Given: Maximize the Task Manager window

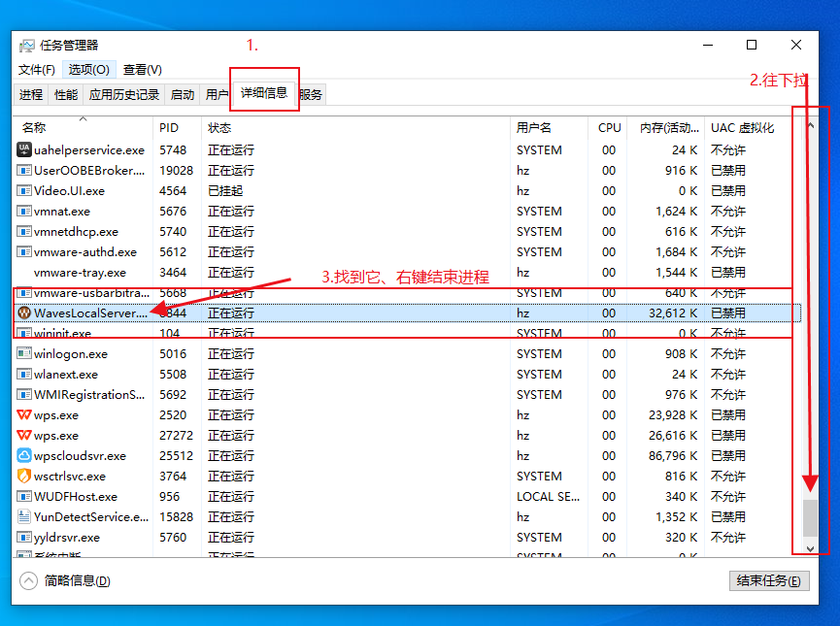Looking at the screenshot, I should tap(752, 45).
